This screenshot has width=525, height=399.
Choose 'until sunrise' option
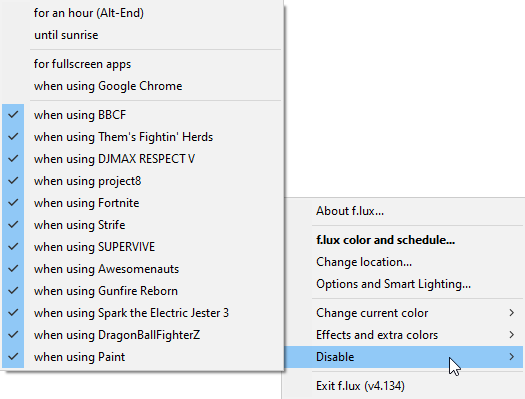[142, 35]
